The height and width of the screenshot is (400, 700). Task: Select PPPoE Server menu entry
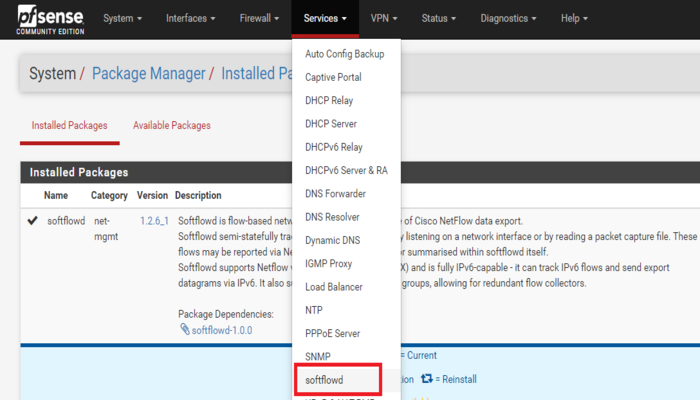[333, 333]
